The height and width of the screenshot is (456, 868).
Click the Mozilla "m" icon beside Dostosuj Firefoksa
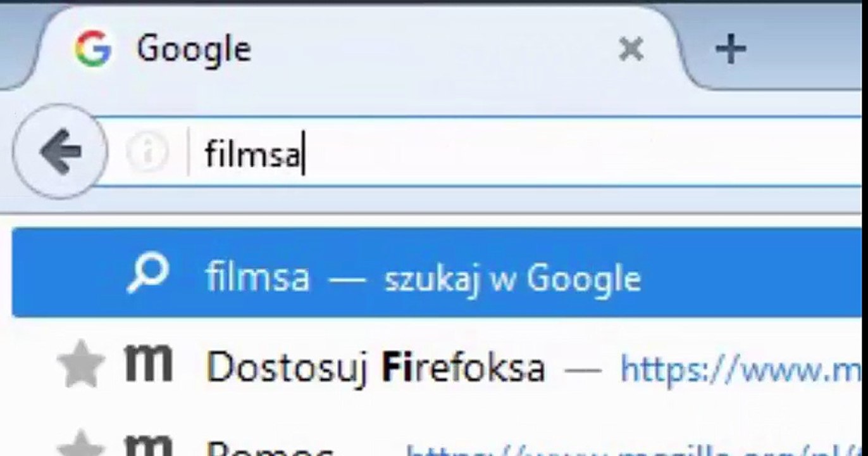pos(148,362)
